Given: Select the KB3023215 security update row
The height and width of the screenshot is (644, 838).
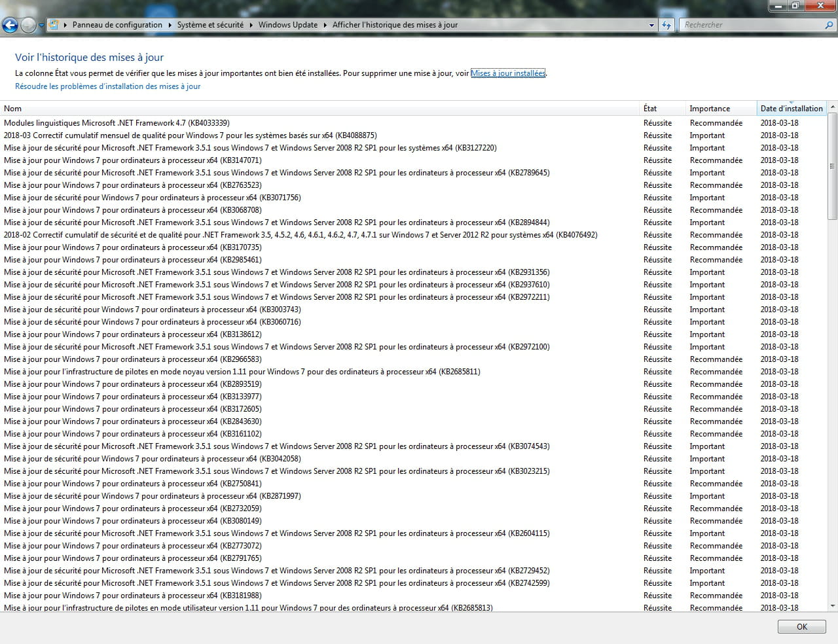Looking at the screenshot, I should click(414, 471).
